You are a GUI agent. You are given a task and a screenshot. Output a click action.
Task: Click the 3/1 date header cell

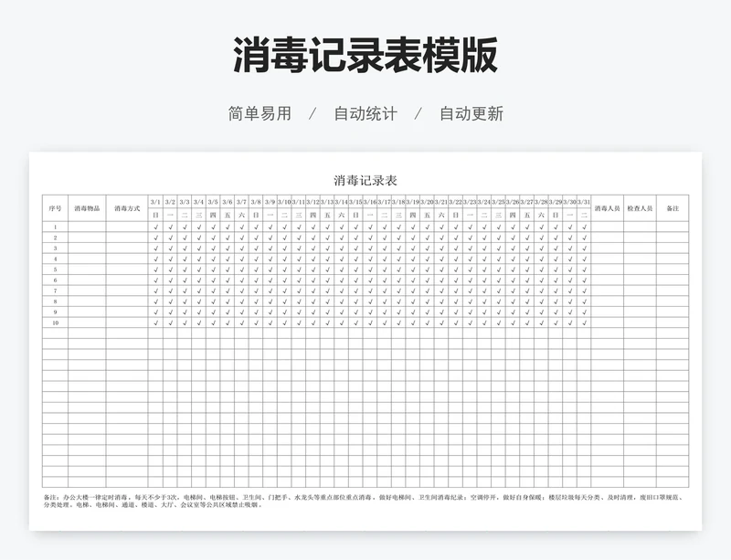coord(155,202)
